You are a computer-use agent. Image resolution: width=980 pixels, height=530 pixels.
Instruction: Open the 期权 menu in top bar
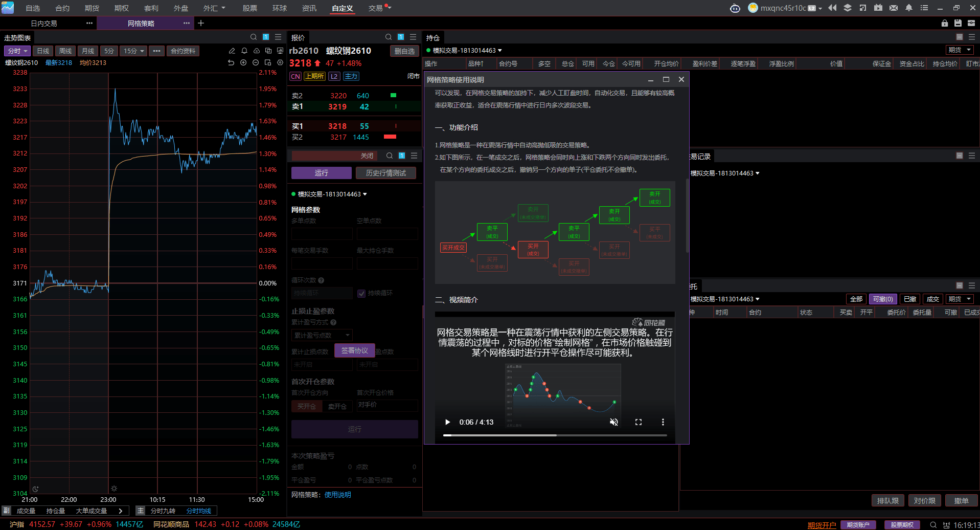pos(122,8)
